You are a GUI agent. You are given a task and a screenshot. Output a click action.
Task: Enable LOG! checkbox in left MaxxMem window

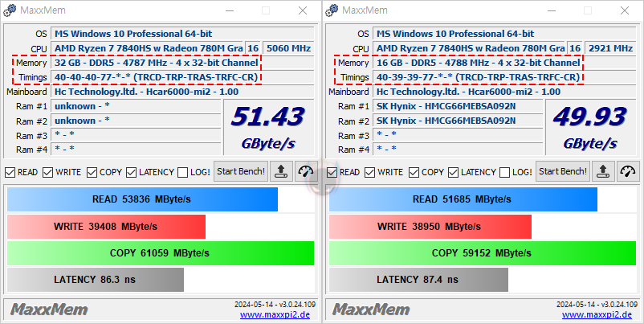tap(183, 172)
